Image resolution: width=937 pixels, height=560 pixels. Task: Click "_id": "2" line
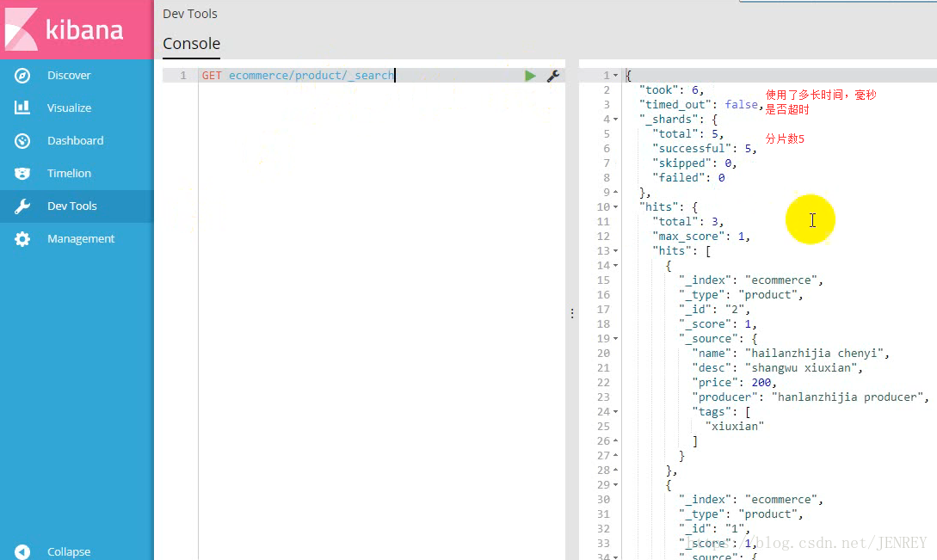pos(714,310)
